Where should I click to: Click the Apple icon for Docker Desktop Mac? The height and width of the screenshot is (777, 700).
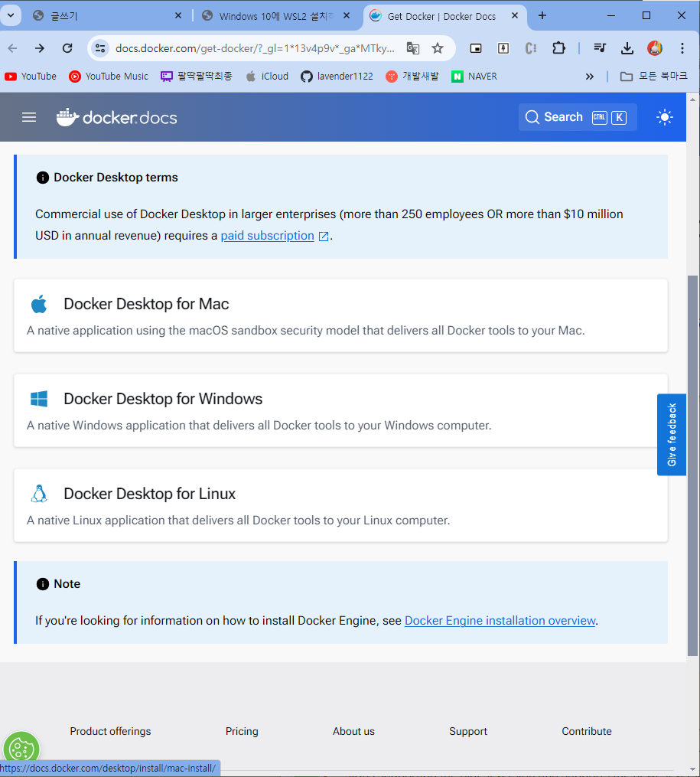pyautogui.click(x=39, y=304)
